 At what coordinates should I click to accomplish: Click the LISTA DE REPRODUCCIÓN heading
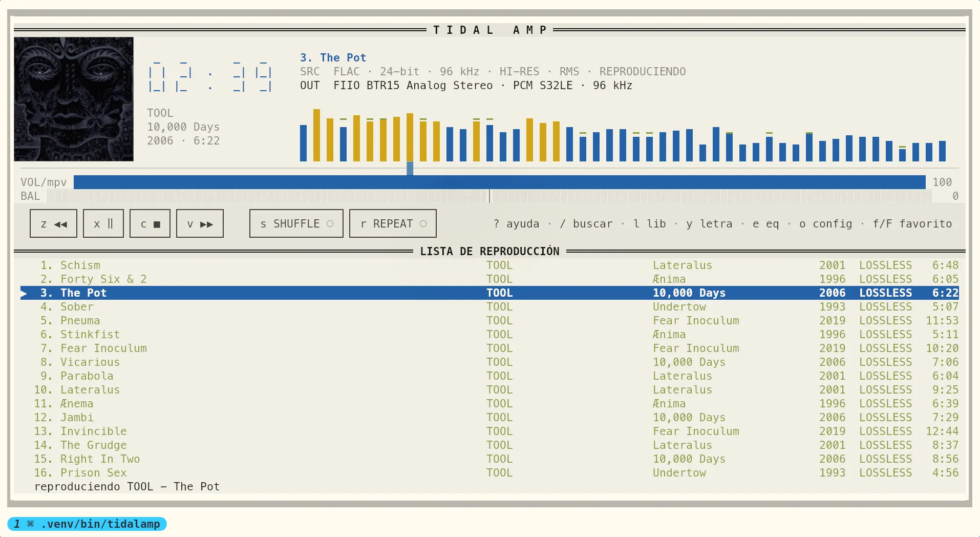point(489,251)
